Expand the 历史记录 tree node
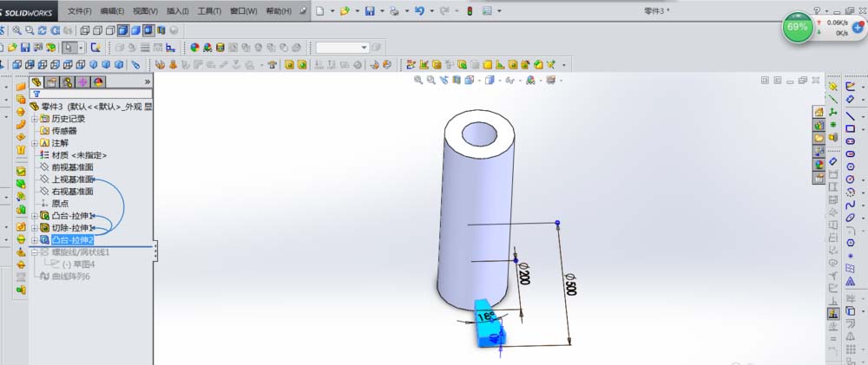Viewport: 868px width, 365px height. click(x=35, y=119)
